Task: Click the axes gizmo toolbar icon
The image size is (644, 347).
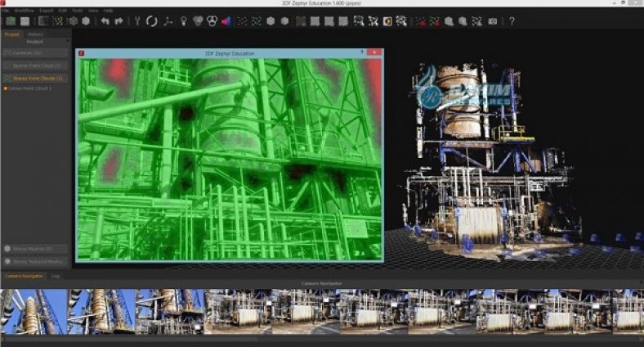Action: (168, 21)
